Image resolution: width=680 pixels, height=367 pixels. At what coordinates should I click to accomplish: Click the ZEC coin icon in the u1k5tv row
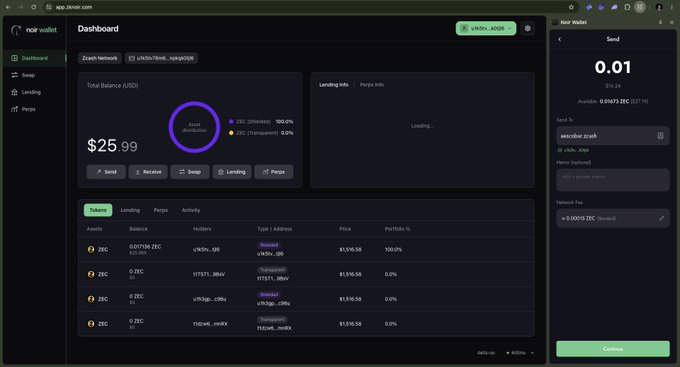click(91, 249)
